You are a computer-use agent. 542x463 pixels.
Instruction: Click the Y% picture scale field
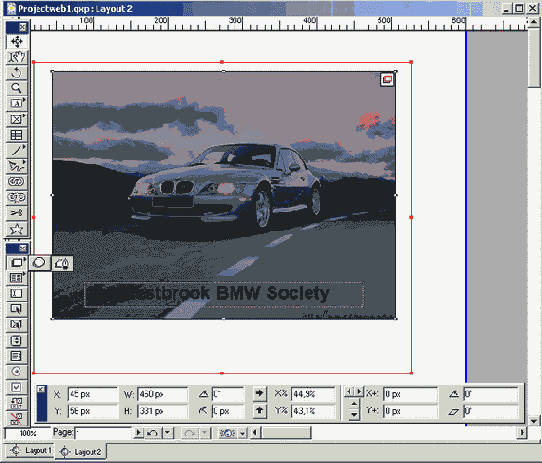313,411
